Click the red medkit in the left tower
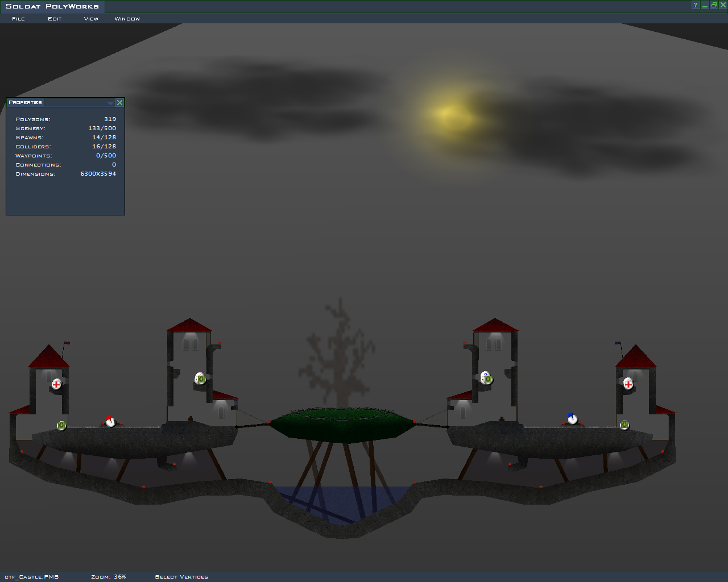 point(56,384)
